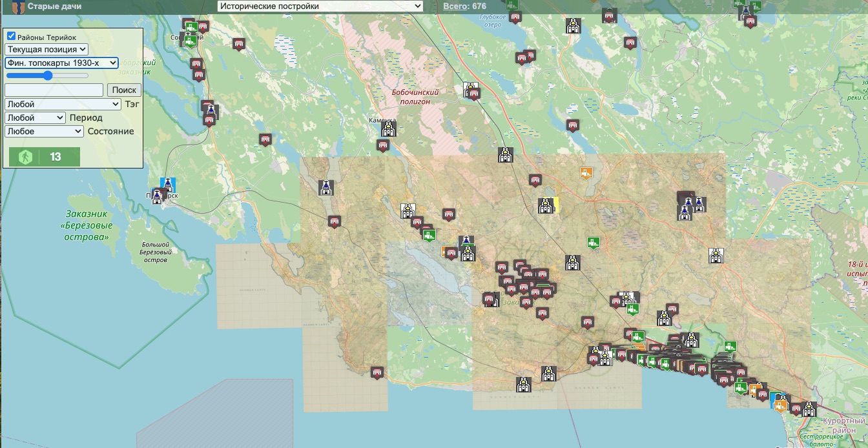The image size is (868, 448).
Task: Open dacha marker on southwestern peninsula coast
Action: click(377, 372)
